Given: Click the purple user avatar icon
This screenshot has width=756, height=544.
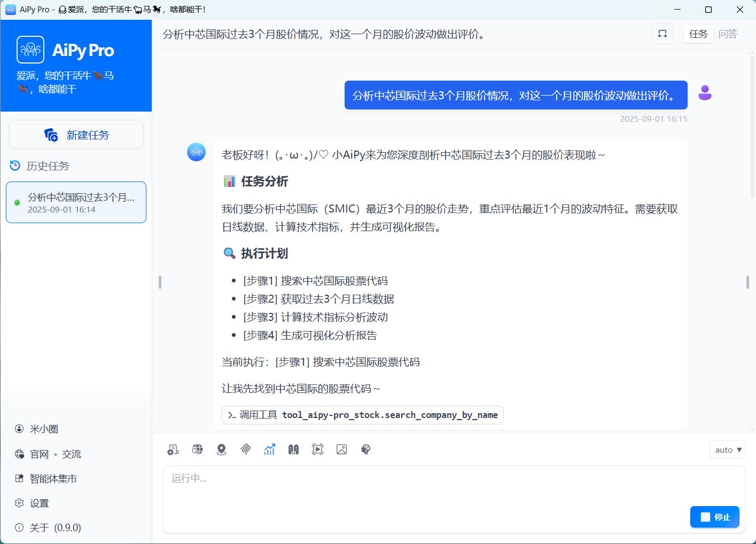Looking at the screenshot, I should pos(705,93).
